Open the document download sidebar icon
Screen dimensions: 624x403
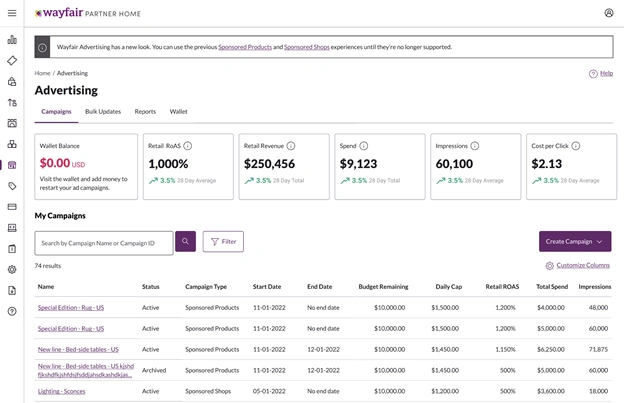point(12,290)
